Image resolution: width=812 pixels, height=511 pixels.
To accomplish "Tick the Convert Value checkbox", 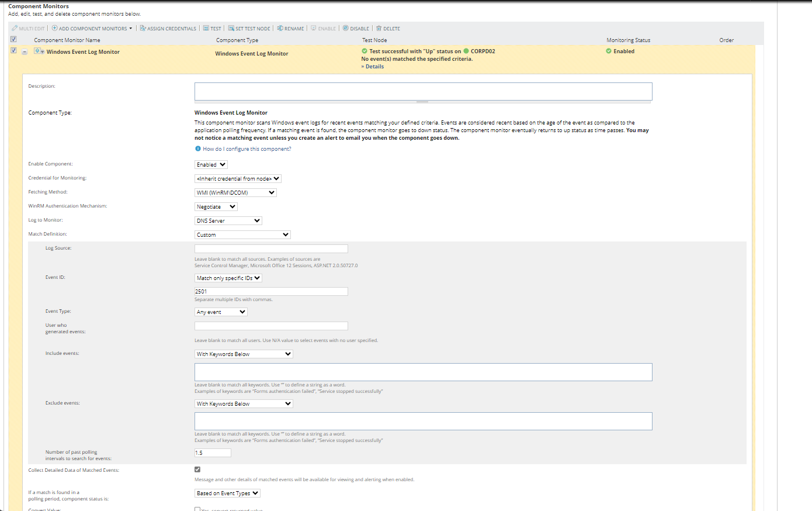I will click(197, 509).
